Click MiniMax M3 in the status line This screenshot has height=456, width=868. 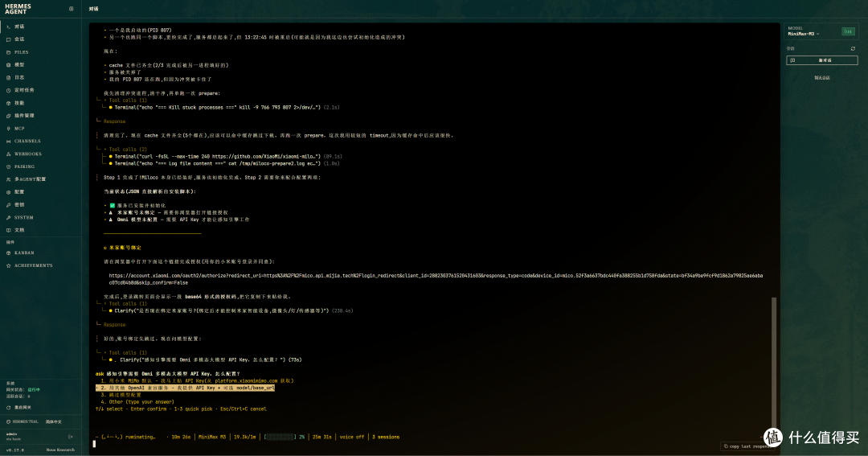(x=212, y=438)
